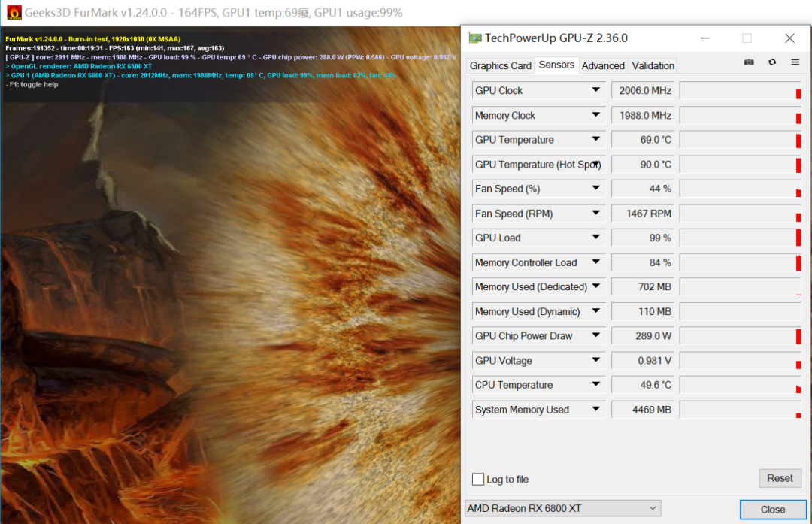Viewport: 812px width, 524px height.
Task: Click the 702 MB dedicated memory value
Action: tap(643, 287)
